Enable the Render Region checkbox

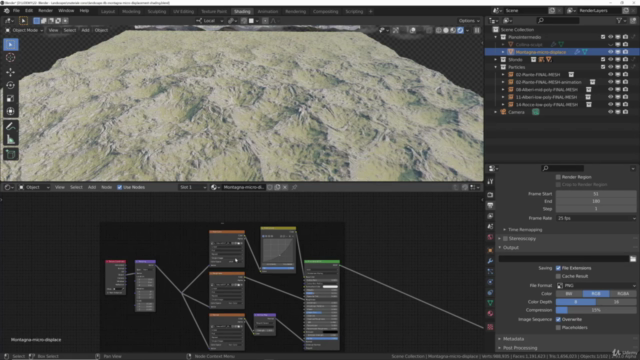pyautogui.click(x=558, y=177)
